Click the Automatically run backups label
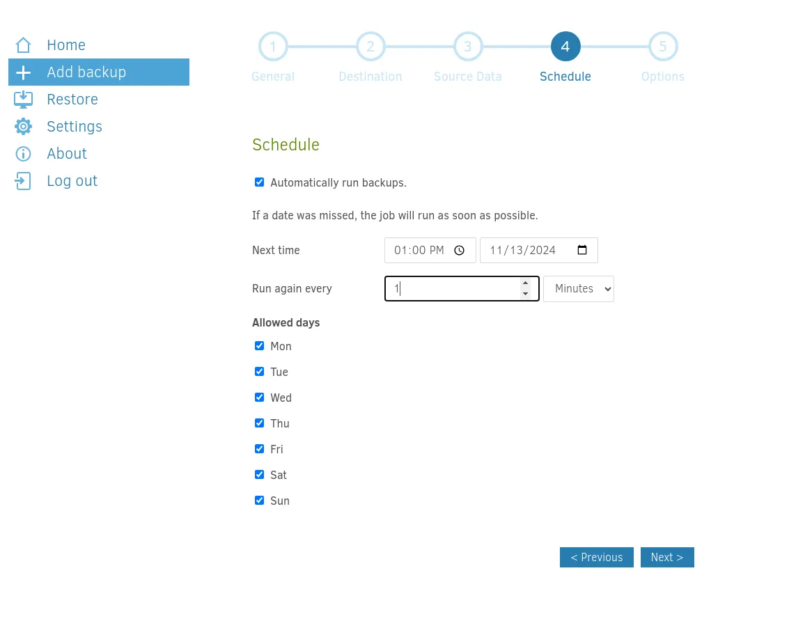812x644 pixels. click(338, 182)
